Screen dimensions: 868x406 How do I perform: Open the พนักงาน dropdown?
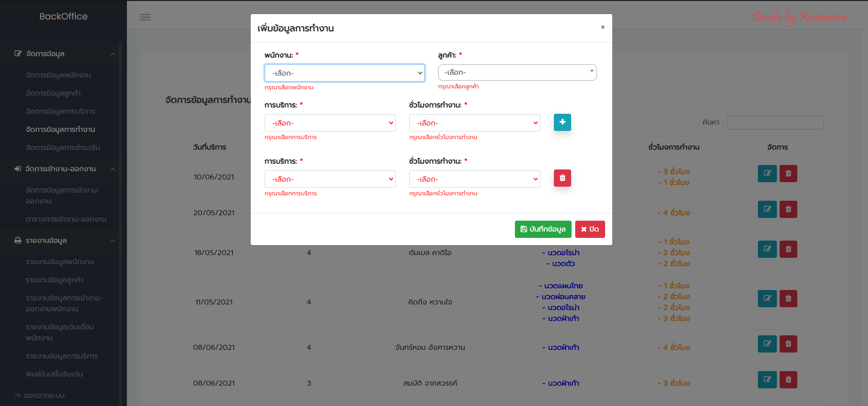pos(344,73)
